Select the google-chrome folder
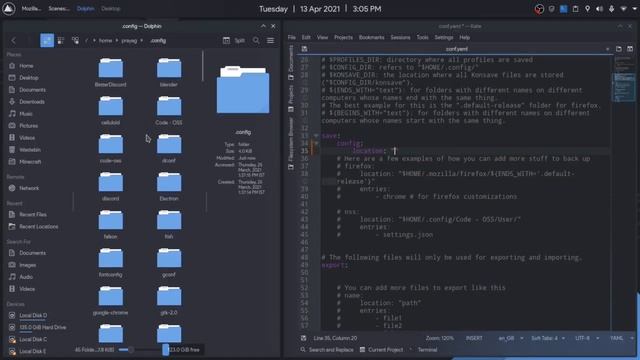Screen dimensions: 640x360 pos(111,300)
